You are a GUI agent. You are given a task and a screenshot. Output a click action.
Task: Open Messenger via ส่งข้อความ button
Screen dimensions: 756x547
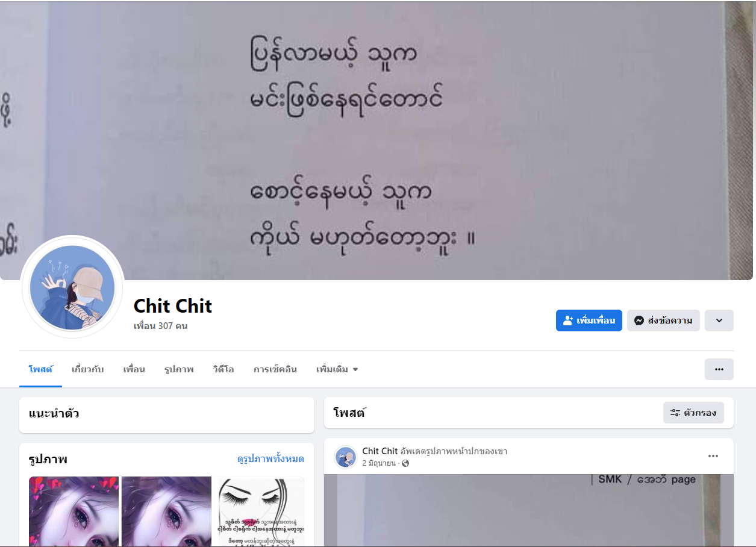click(x=663, y=320)
